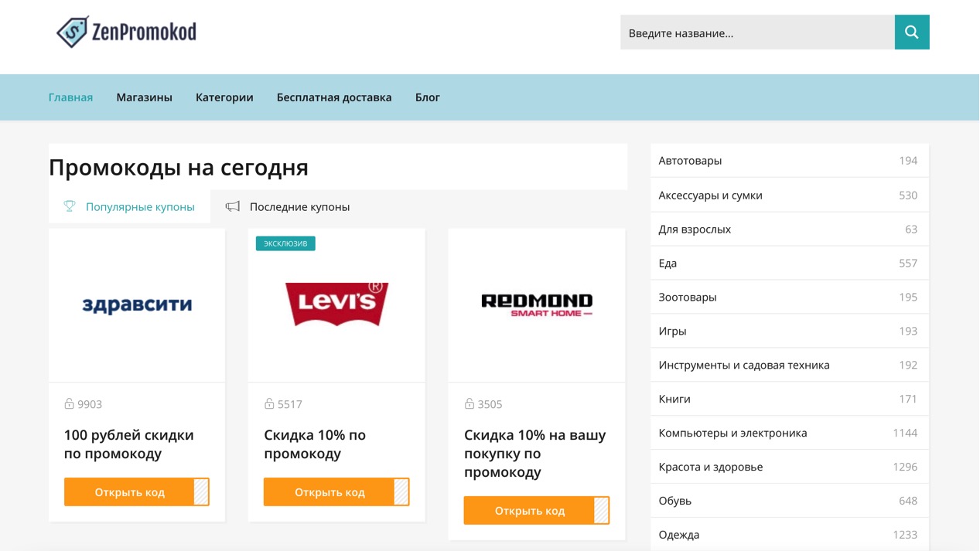The height and width of the screenshot is (551, 980).
Task: Click the Здравсити logo thumbnail
Action: pyautogui.click(x=137, y=304)
